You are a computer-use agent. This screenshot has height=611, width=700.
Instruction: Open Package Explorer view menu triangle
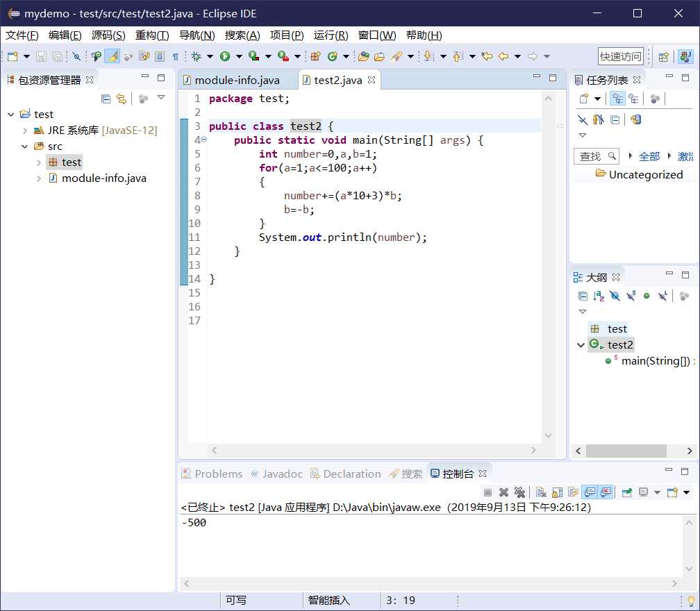click(x=161, y=98)
